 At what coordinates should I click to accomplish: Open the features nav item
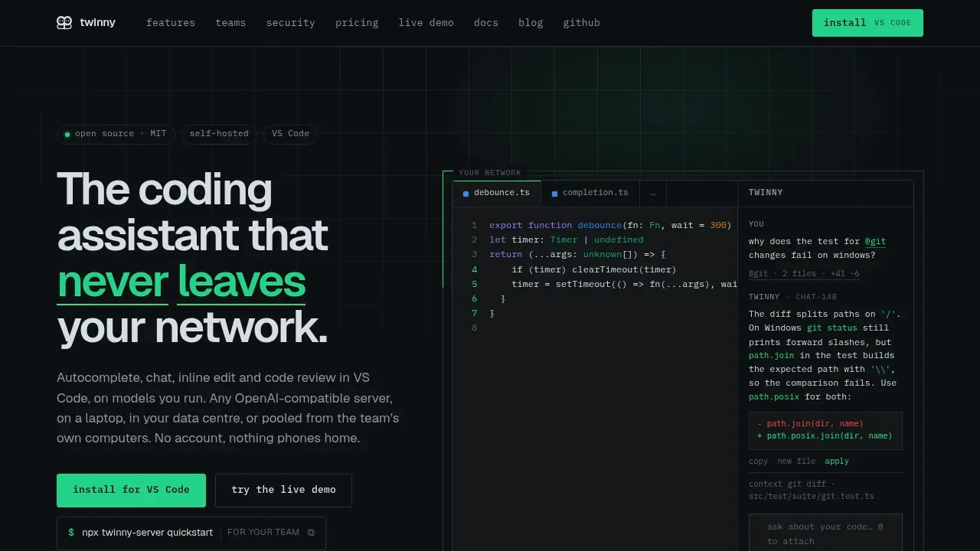pyautogui.click(x=171, y=23)
